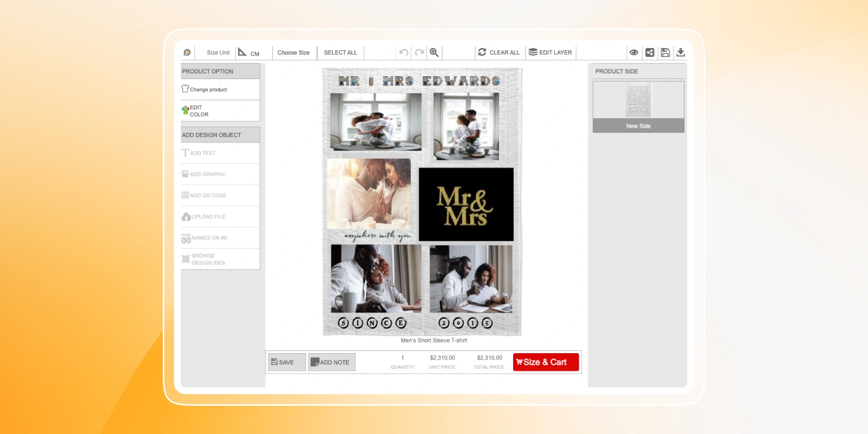This screenshot has width=868, height=434.
Task: Select the Add QR Code option
Action: click(x=204, y=195)
